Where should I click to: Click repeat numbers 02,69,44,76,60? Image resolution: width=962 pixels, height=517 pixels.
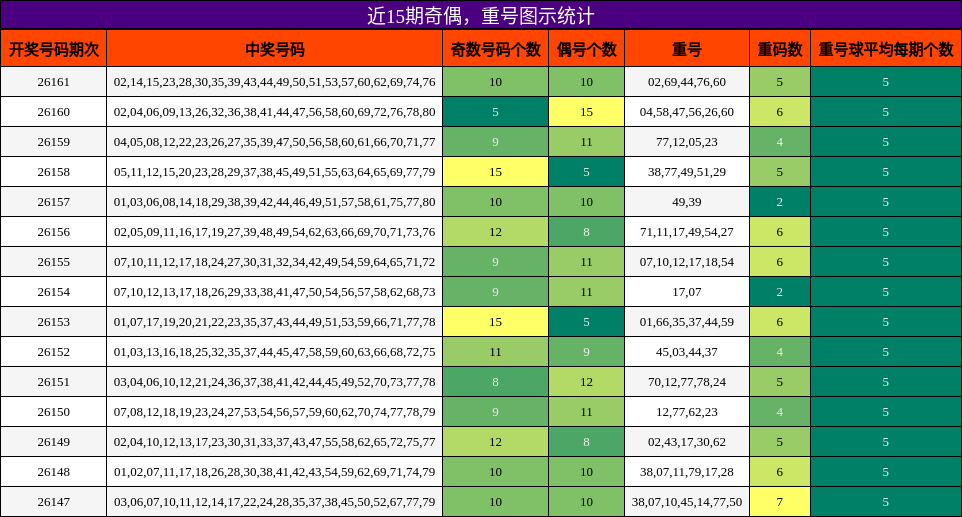[x=687, y=82]
